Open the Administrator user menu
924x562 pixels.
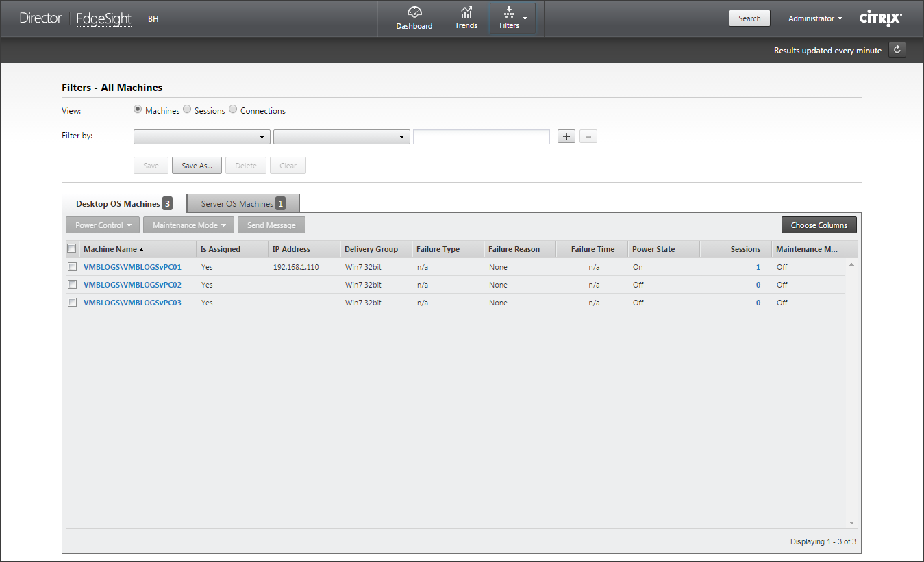pyautogui.click(x=815, y=18)
